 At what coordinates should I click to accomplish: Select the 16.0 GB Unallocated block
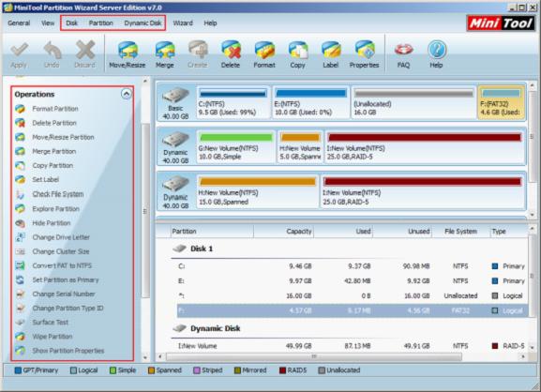click(x=413, y=102)
